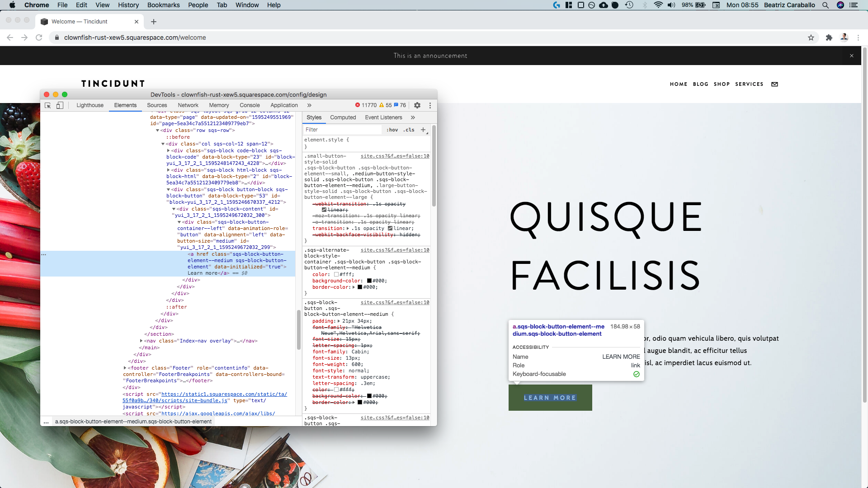Image resolution: width=868 pixels, height=488 pixels.
Task: Activate the inspect element picker icon
Action: tap(47, 105)
